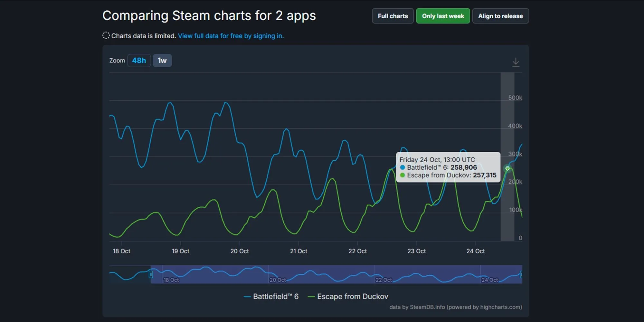Click the left handle of the range navigator
The height and width of the screenshot is (322, 644).
pos(151,274)
